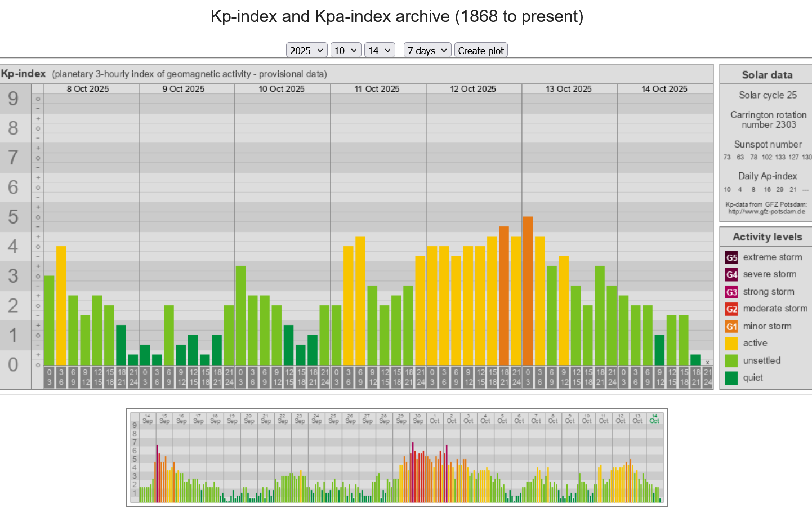This screenshot has width=812, height=517.
Task: Click the G5 extreme storm legend icon
Action: pos(731,257)
